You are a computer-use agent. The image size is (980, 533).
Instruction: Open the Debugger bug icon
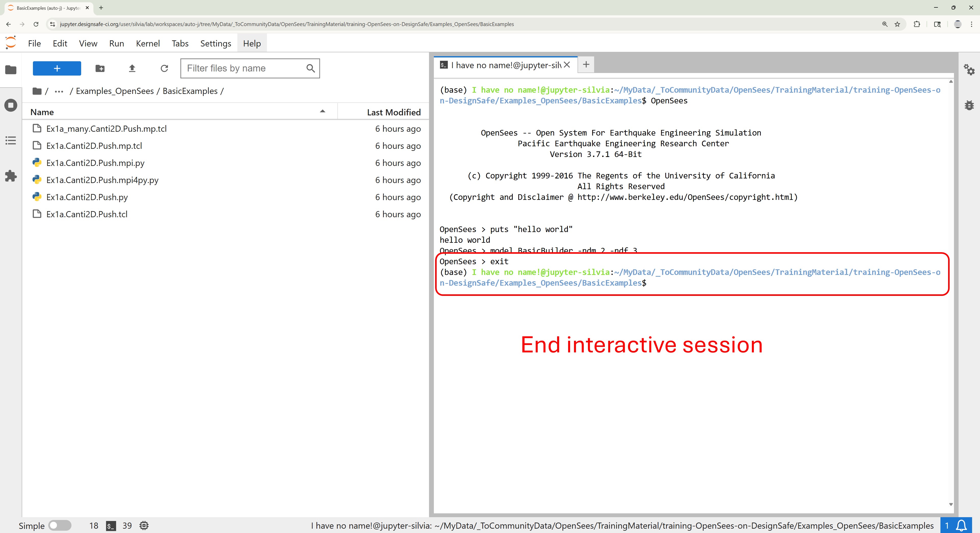pos(969,105)
